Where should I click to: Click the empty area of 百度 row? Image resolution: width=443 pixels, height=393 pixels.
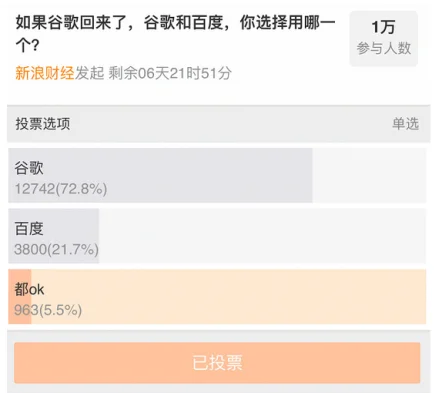click(x=262, y=236)
